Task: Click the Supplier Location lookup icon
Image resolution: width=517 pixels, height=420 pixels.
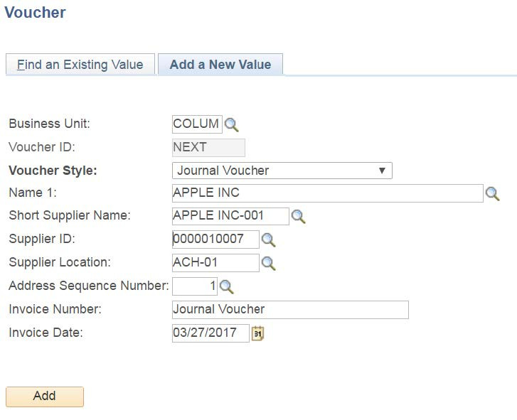Action: coord(268,264)
